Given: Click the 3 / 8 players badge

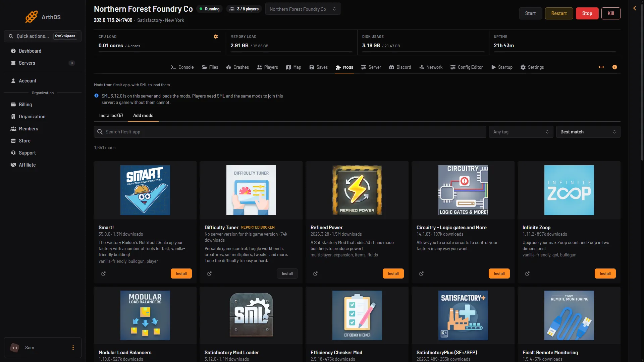Looking at the screenshot, I should tap(244, 9).
